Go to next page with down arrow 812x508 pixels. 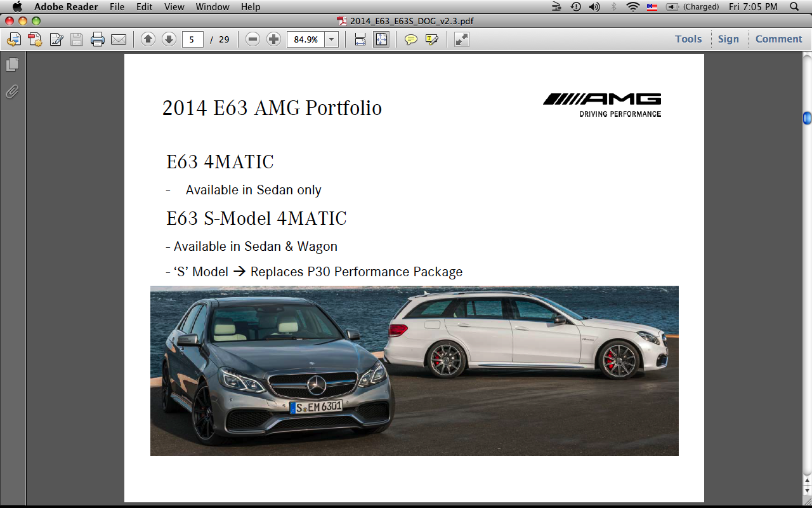click(169, 39)
